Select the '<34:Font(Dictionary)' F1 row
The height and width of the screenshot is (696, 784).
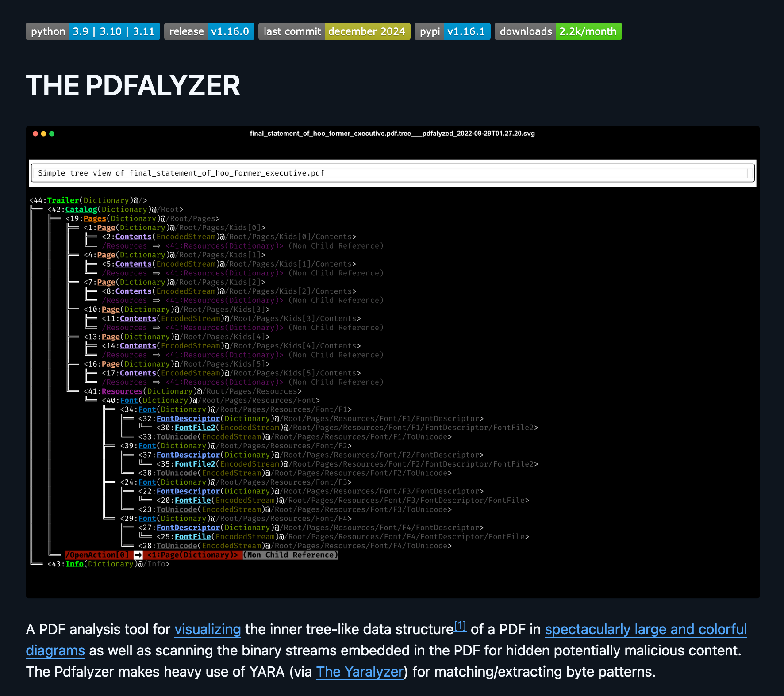click(236, 409)
